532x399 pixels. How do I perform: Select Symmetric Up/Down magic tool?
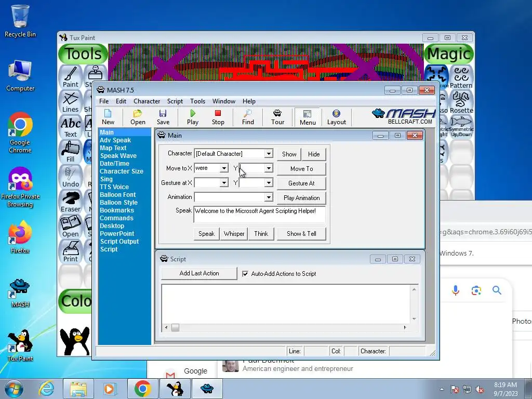click(461, 127)
